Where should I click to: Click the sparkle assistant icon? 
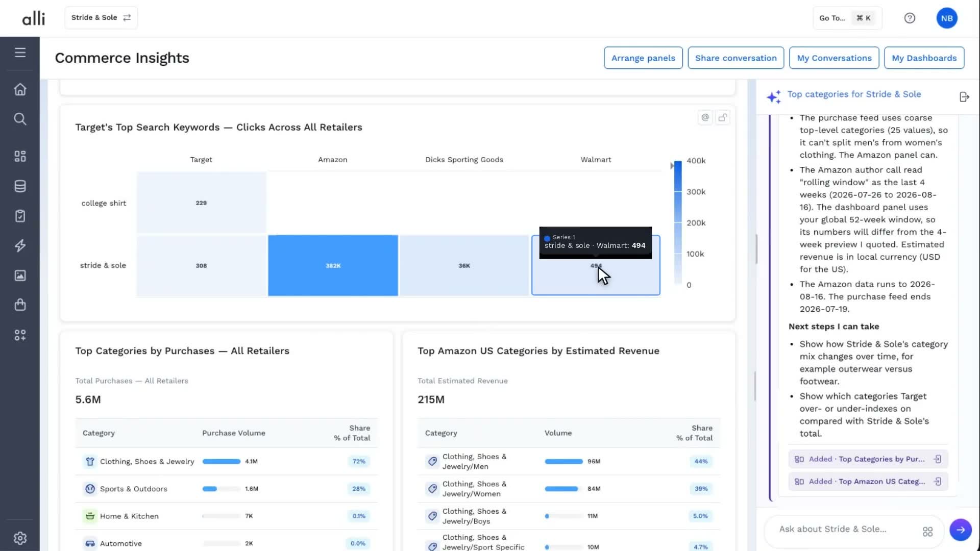(x=774, y=96)
